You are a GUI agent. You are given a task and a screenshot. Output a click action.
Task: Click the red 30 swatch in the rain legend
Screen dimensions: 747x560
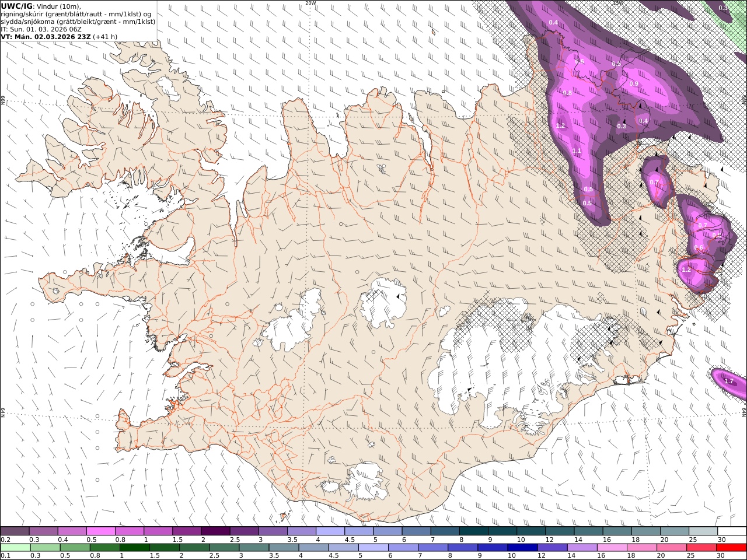731,548
